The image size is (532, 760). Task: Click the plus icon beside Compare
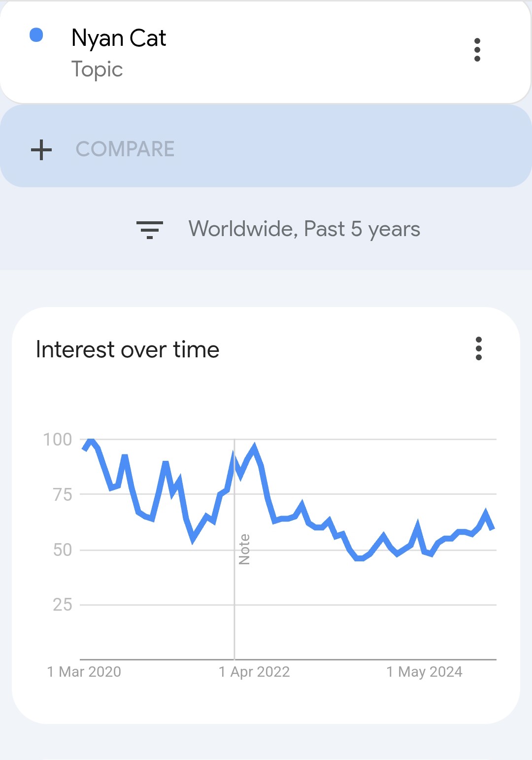[x=41, y=149]
